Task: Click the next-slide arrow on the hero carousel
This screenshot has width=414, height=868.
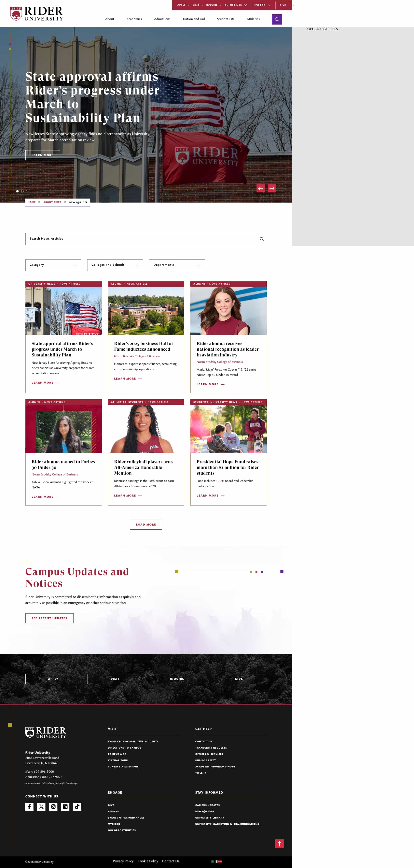Action: point(272,188)
